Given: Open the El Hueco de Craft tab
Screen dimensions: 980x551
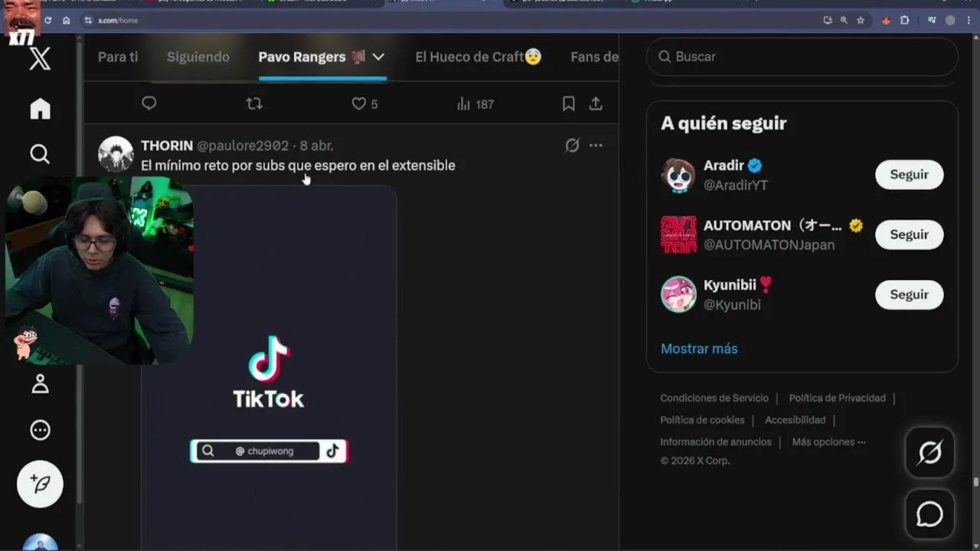Looking at the screenshot, I should tap(479, 57).
